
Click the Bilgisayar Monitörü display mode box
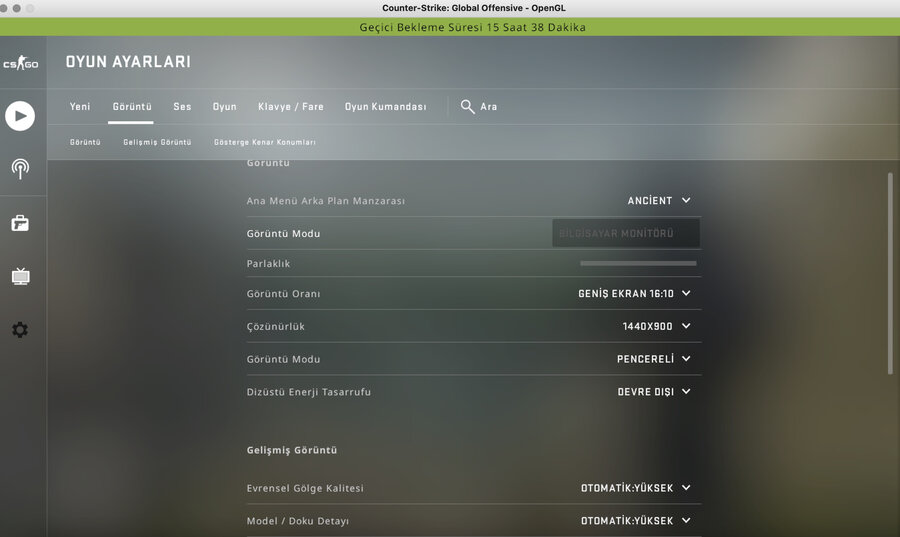[x=626, y=234]
